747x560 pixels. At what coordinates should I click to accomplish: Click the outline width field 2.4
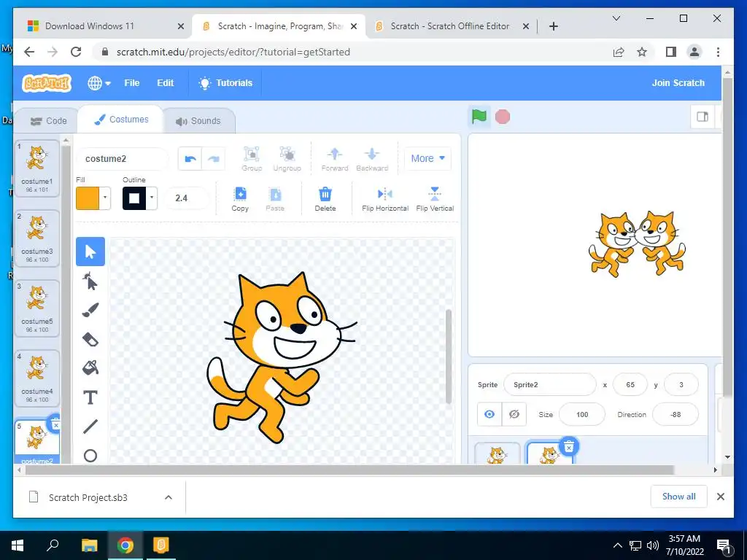(186, 198)
